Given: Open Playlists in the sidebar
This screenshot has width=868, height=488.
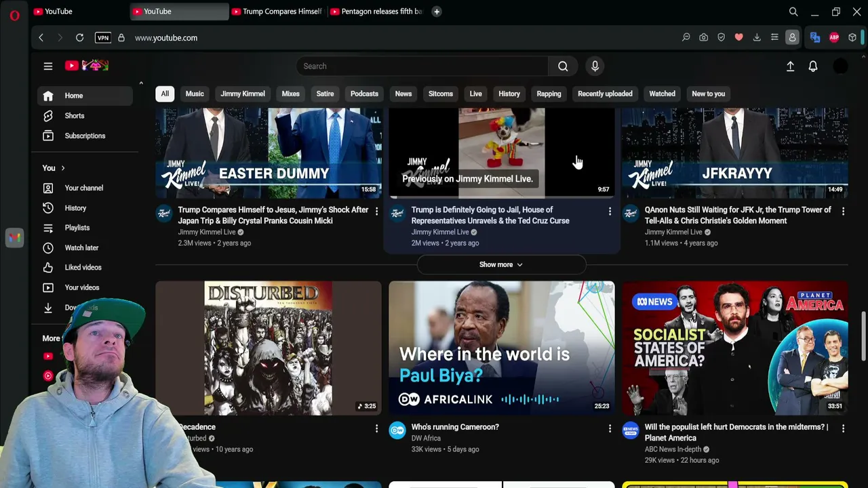Looking at the screenshot, I should [85, 228].
